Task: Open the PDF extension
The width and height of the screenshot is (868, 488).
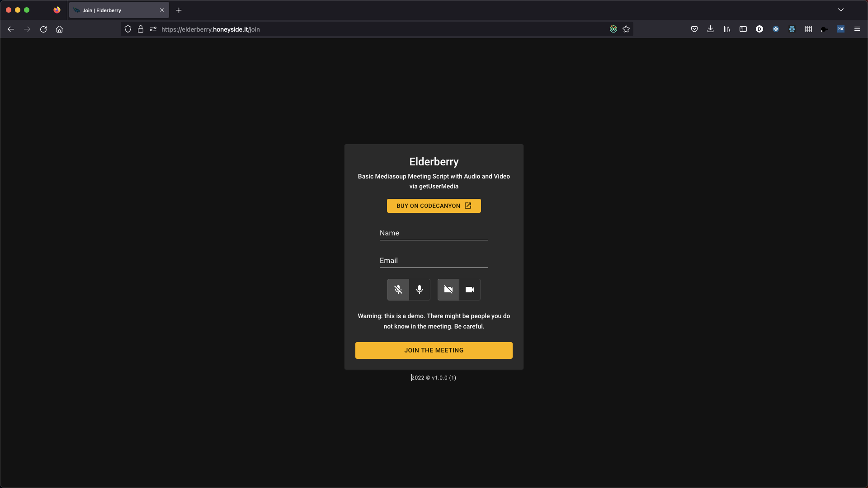Action: click(x=840, y=29)
